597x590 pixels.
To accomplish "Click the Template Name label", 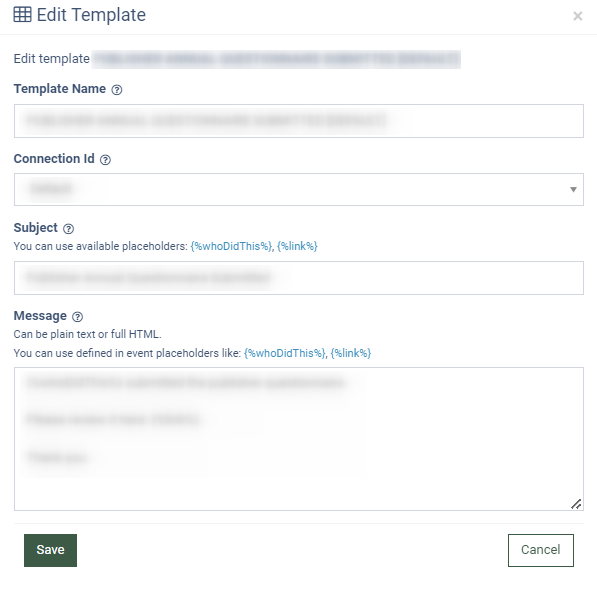I will coord(60,89).
